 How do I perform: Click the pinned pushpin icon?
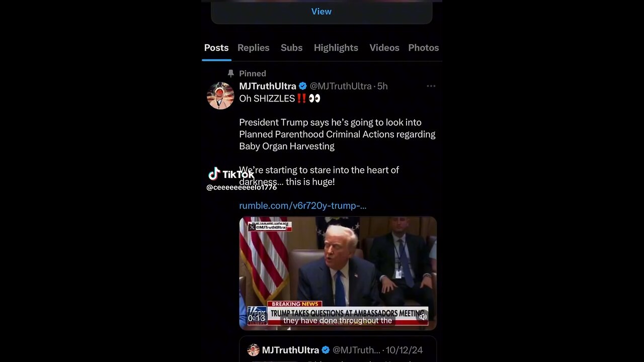231,73
